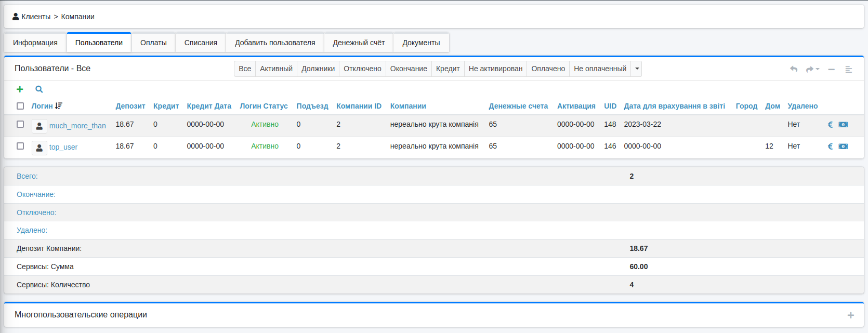Screen dimensions: 868x333
Task: Check the box for top_user row
Action: (20, 146)
